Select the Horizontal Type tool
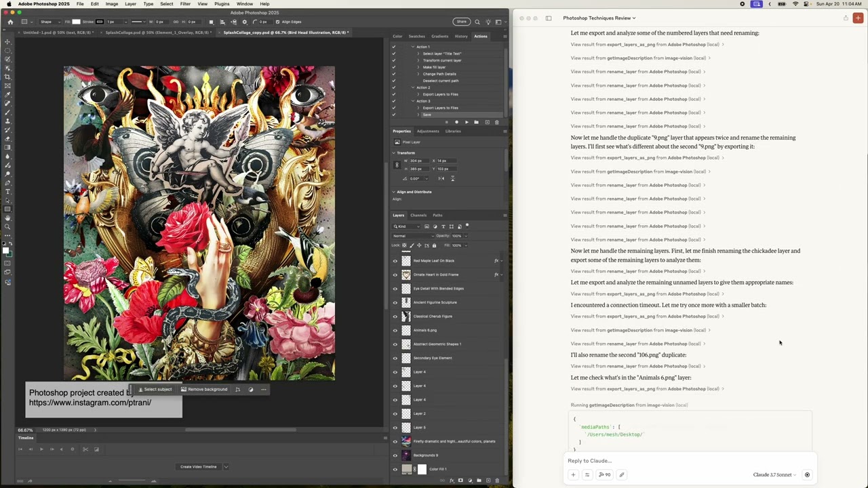 pos(7,192)
